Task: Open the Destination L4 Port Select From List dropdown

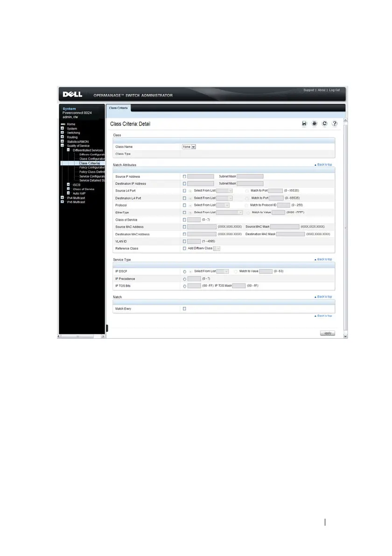Action: [224, 198]
